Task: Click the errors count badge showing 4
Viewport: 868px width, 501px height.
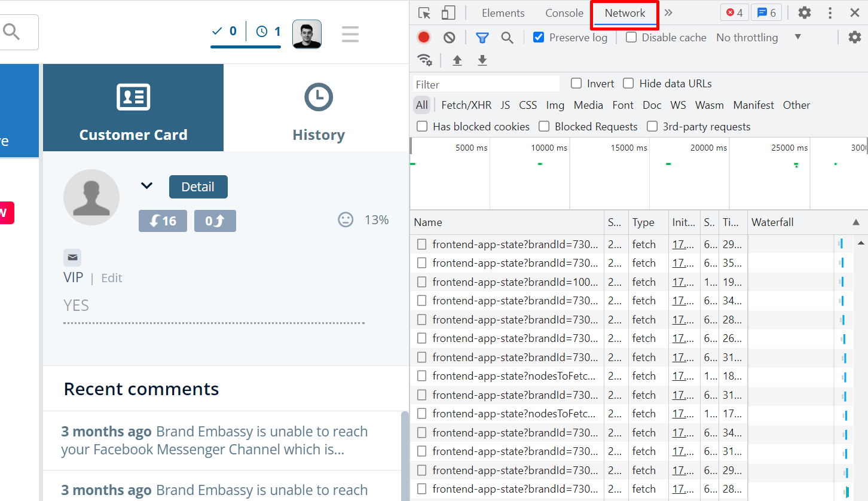Action: (734, 13)
